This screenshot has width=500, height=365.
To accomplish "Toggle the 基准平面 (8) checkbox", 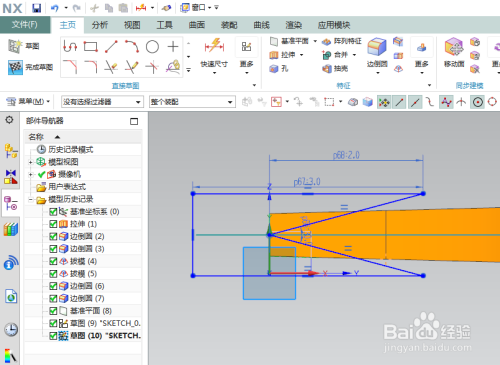I will tap(53, 311).
